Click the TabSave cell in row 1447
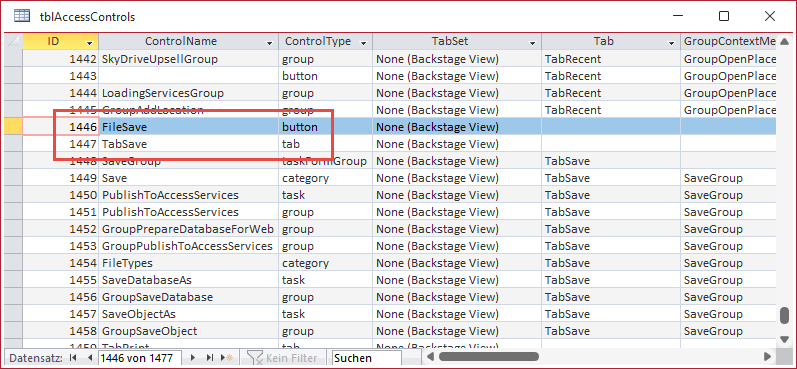Screen dimensions: 797x369 click(x=189, y=144)
